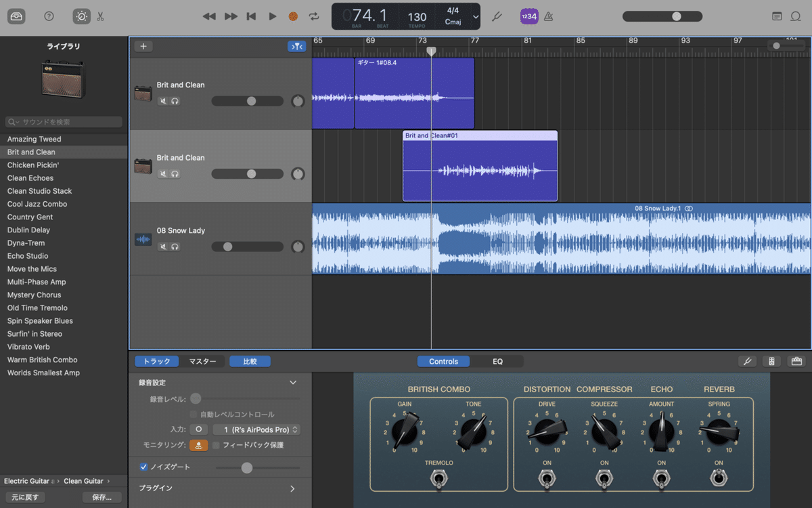Solo the 08 Snow Lady track
The height and width of the screenshot is (508, 812).
tap(175, 247)
